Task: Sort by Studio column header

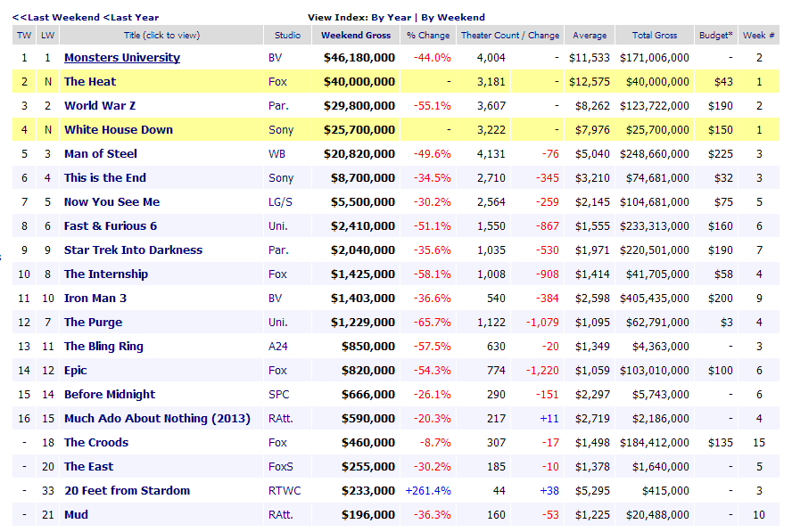Action: pos(287,36)
